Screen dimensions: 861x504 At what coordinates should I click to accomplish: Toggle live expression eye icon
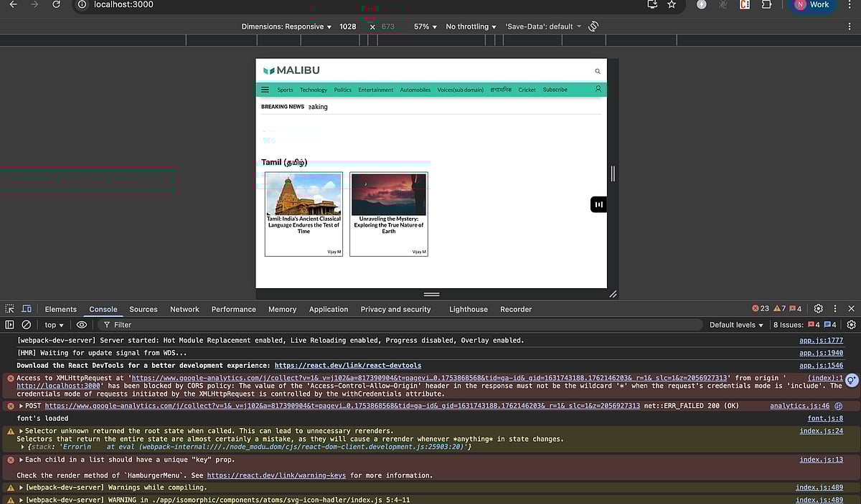[x=82, y=325]
